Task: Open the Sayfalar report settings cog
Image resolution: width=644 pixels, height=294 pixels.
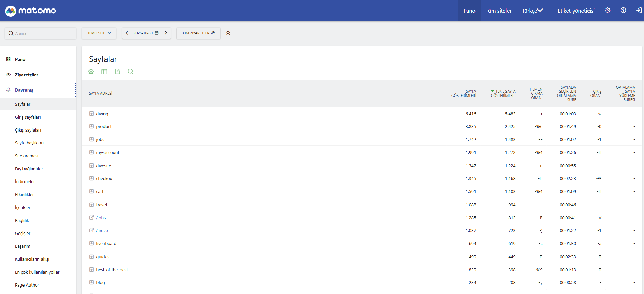Action: pyautogui.click(x=91, y=72)
